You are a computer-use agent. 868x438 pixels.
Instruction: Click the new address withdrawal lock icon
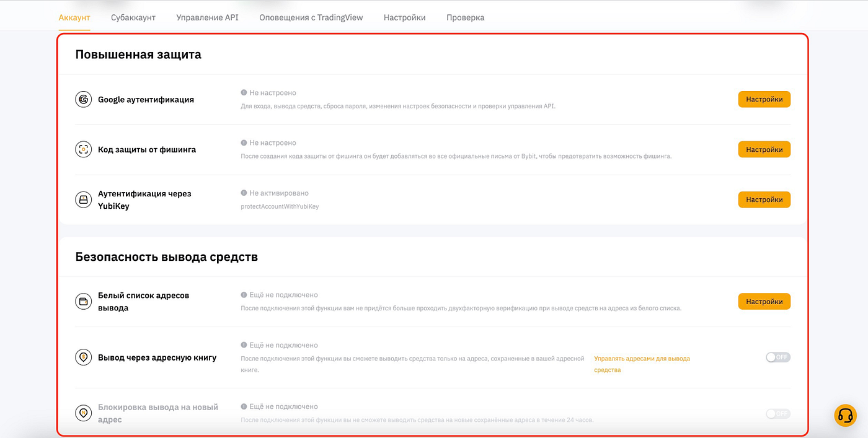pyautogui.click(x=83, y=413)
